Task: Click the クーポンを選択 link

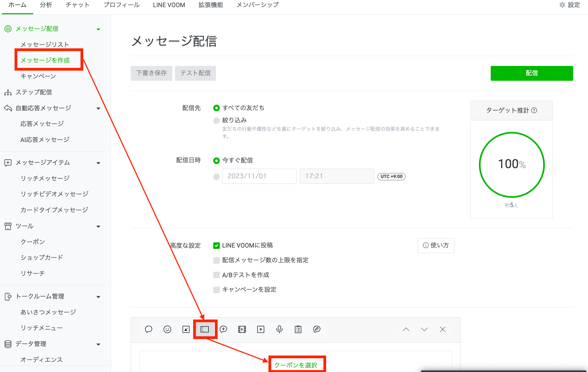Action: click(296, 365)
